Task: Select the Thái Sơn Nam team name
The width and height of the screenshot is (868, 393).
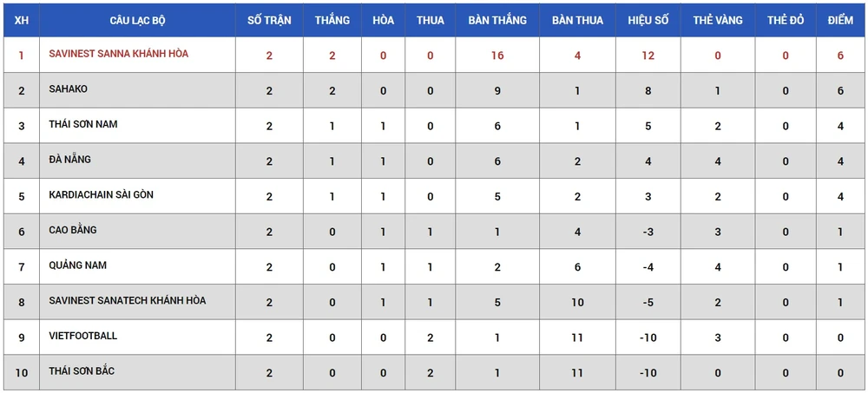Action: pyautogui.click(x=83, y=125)
